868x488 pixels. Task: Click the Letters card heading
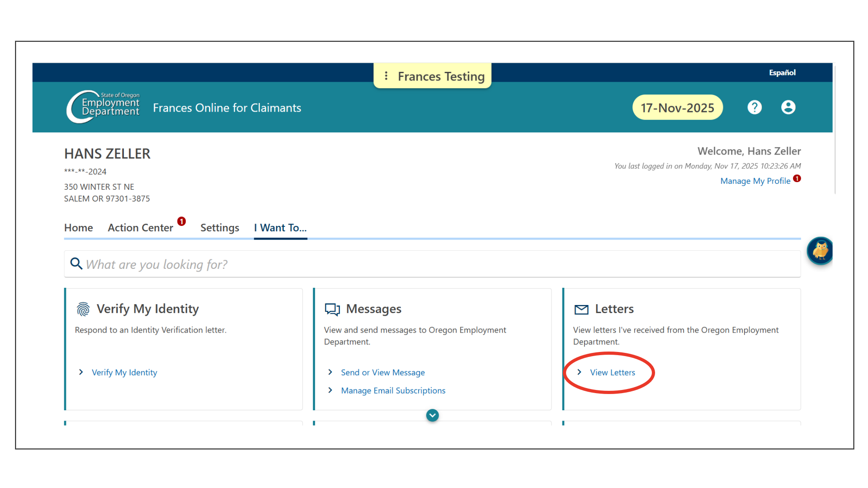(614, 309)
